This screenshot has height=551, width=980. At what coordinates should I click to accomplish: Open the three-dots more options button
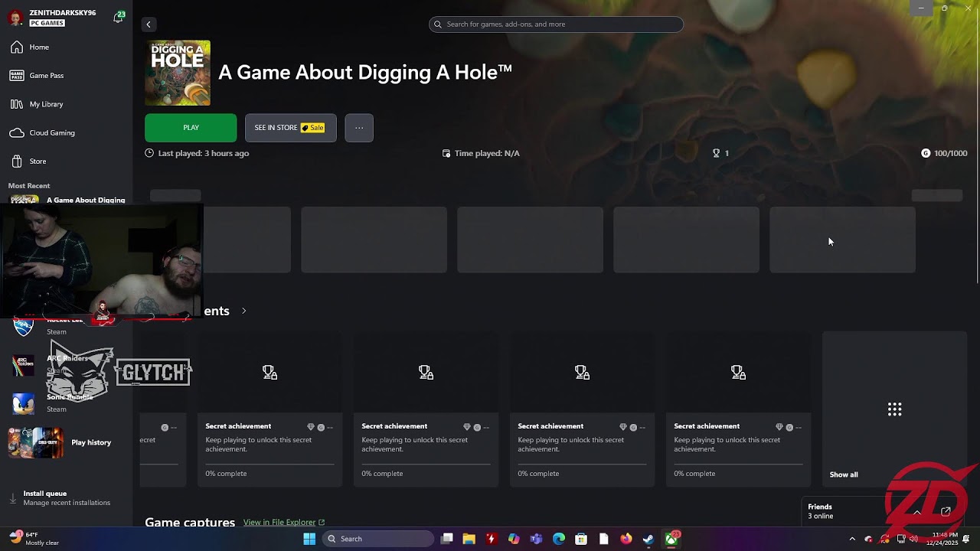point(359,128)
